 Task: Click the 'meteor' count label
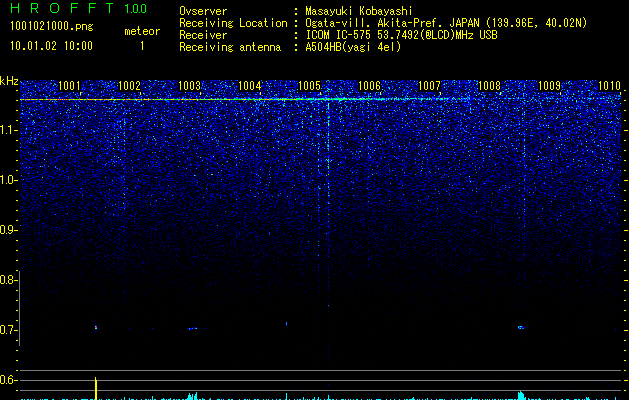(142, 31)
